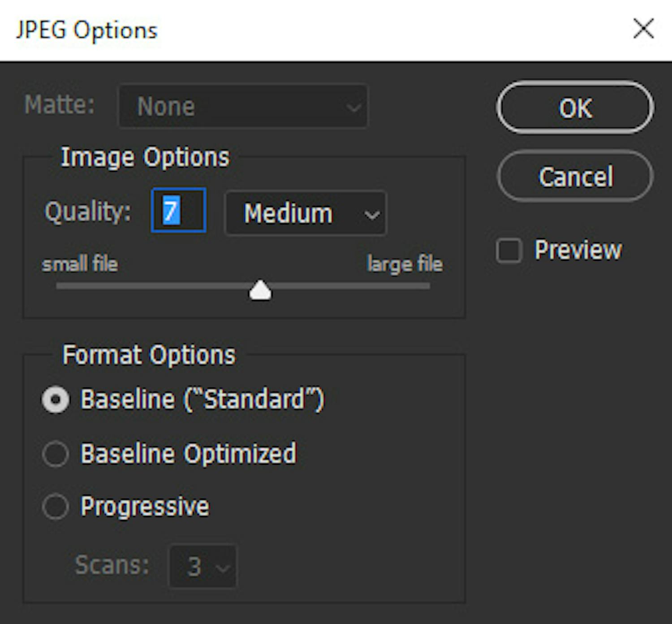This screenshot has height=624, width=672.
Task: Click the slider handle between small and large file
Action: pos(260,290)
